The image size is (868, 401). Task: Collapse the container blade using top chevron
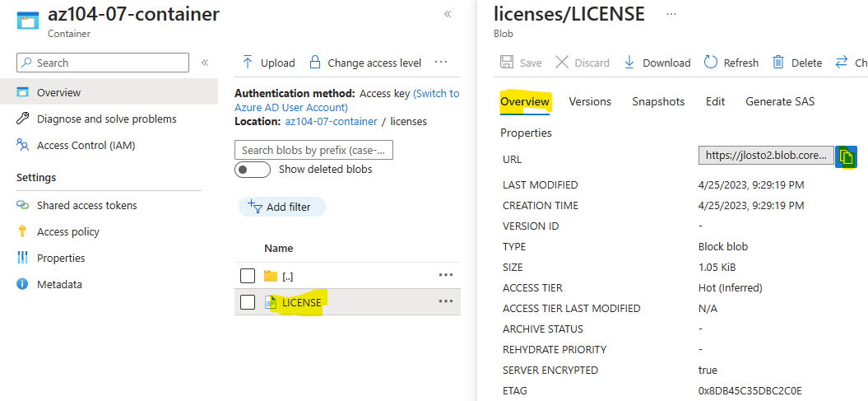point(448,14)
